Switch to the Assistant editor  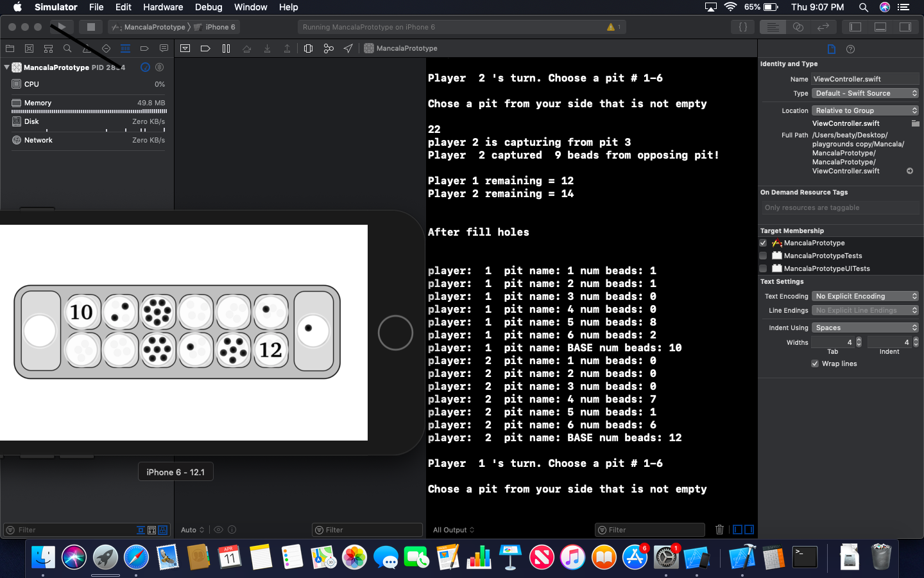[x=798, y=27]
